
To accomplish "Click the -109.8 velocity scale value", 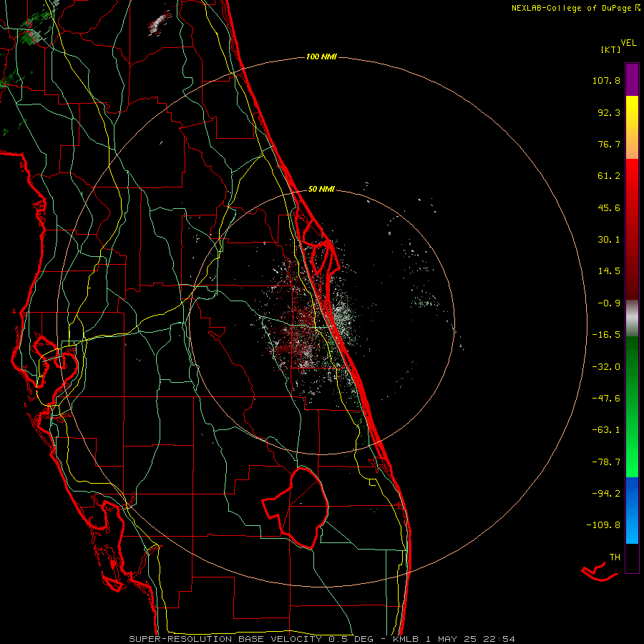I will tap(603, 525).
